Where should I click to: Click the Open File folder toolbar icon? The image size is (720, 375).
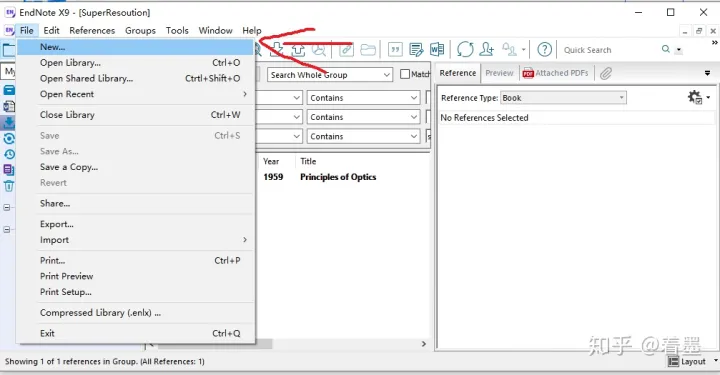pyautogui.click(x=368, y=49)
